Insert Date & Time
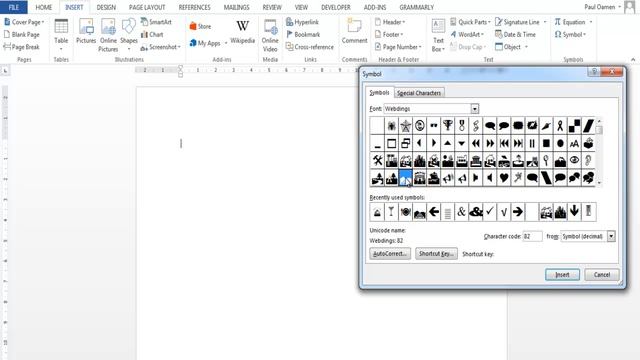 515,35
